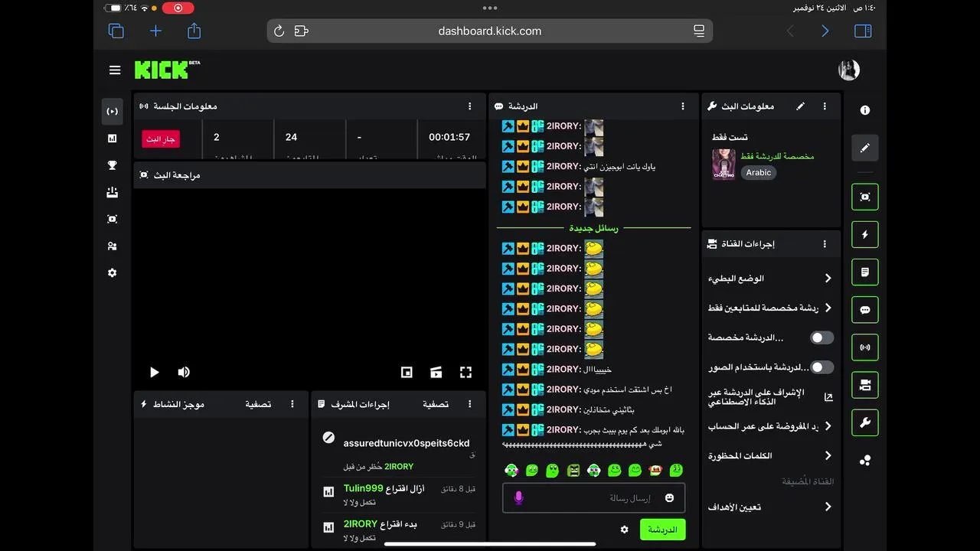Open chat settings gear beside send button

(x=624, y=530)
